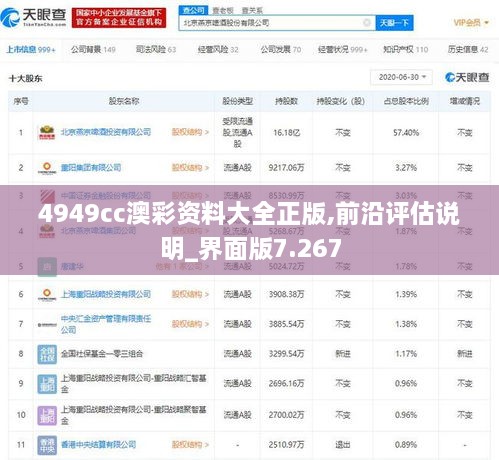Click the 增减情况 column header
Image resolution: width=499 pixels, height=460 pixels.
tap(464, 101)
